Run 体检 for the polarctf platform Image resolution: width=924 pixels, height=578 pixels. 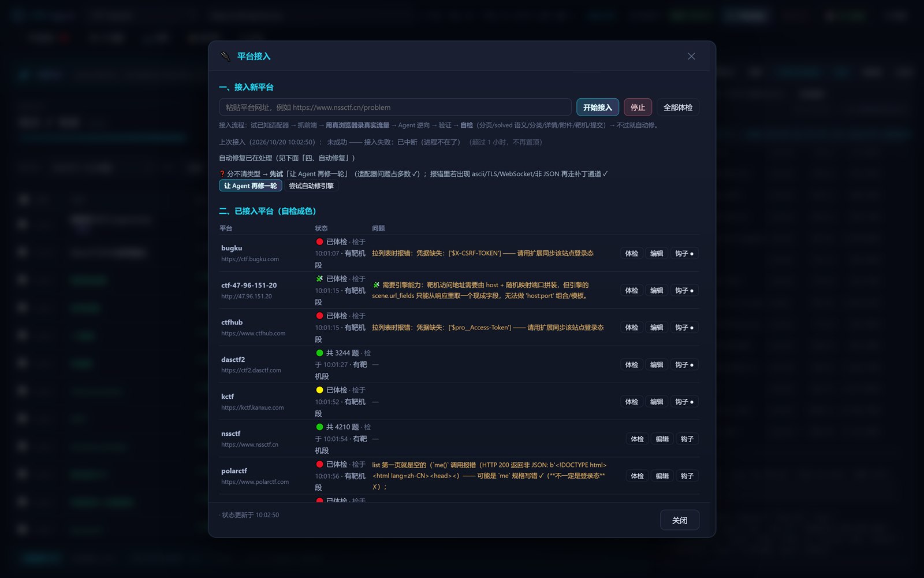637,476
